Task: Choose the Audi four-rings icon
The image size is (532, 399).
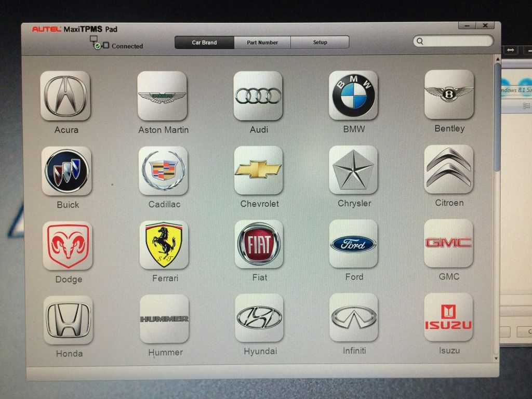Action: pyautogui.click(x=258, y=96)
